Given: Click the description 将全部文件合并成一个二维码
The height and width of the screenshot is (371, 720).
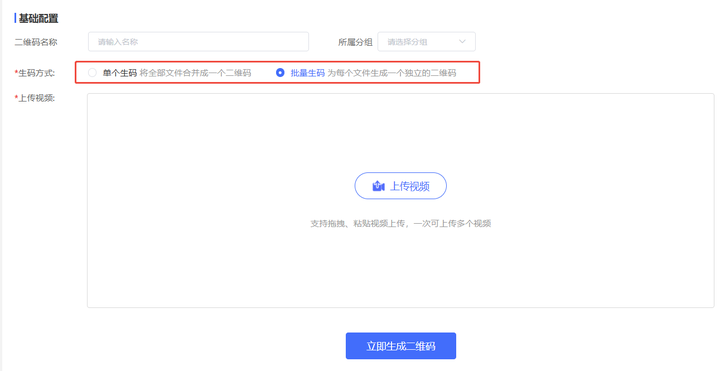Looking at the screenshot, I should point(195,73).
